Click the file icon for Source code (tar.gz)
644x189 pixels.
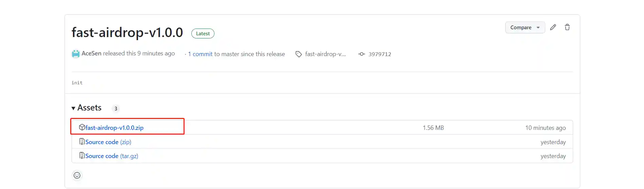pyautogui.click(x=82, y=155)
